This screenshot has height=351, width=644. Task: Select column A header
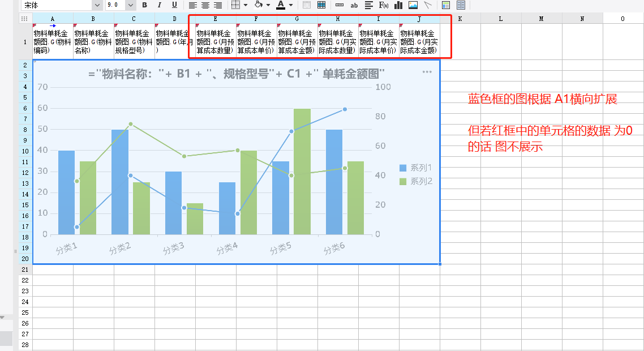coord(53,19)
